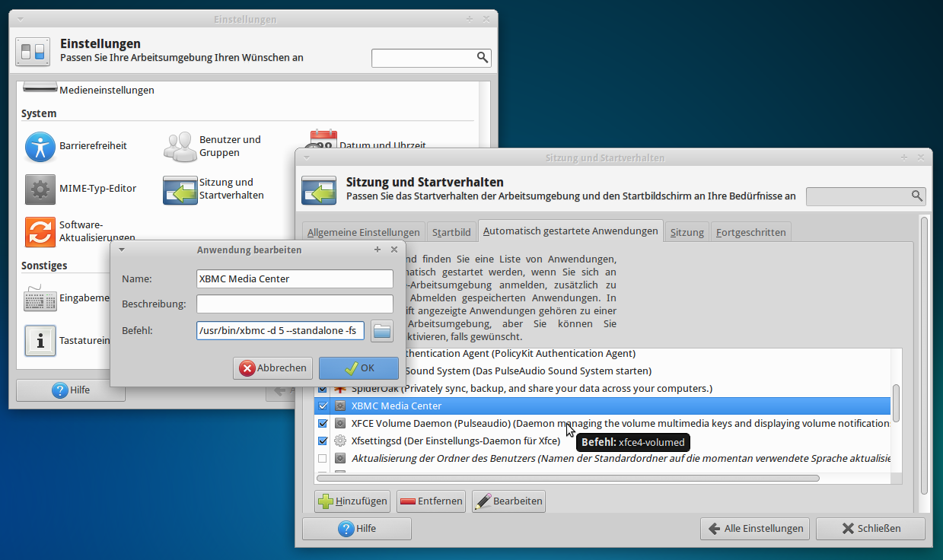Confirm the edit dialog with OK
This screenshot has height=560, width=943.
click(359, 368)
